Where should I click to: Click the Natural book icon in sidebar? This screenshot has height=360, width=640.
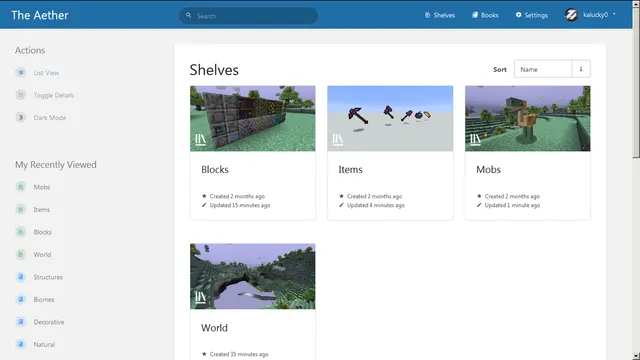20,344
